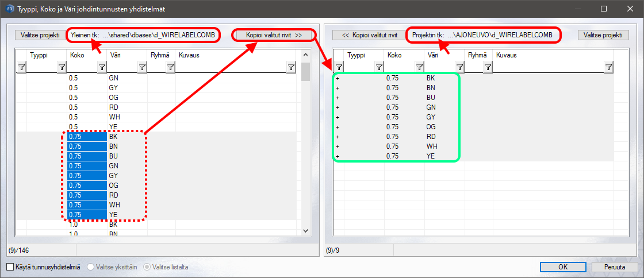Open the Kuvaus filter in right table
644x278 pixels.
pyautogui.click(x=609, y=67)
